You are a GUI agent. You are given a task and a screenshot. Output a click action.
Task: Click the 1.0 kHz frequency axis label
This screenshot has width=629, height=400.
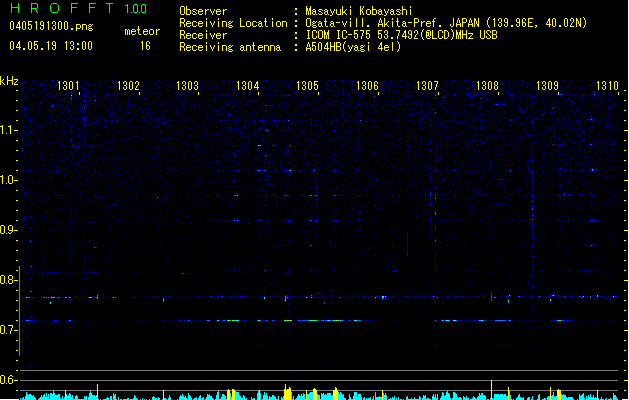pos(8,180)
